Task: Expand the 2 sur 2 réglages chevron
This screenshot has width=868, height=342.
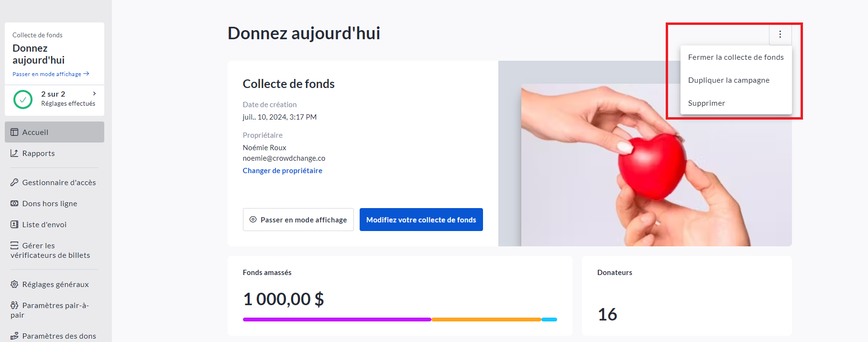Action: pos(95,94)
